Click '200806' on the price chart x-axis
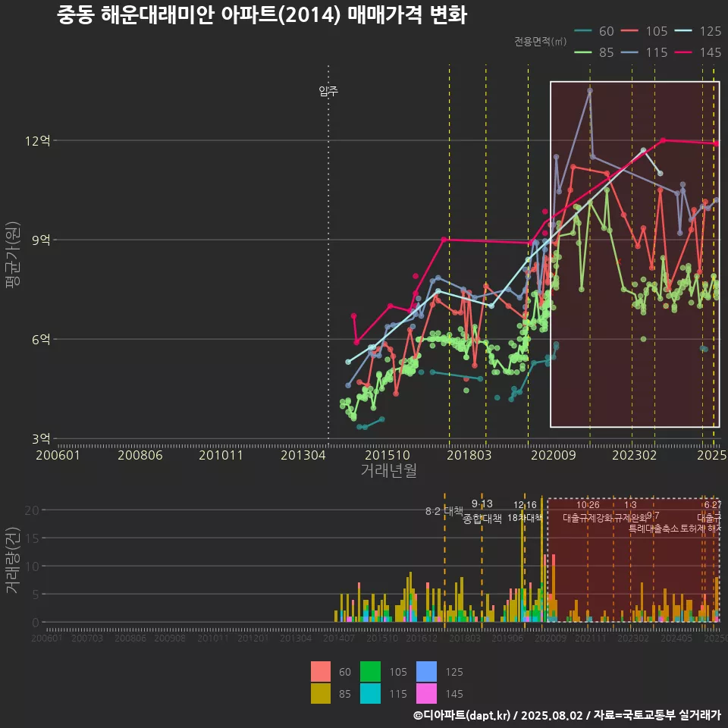This screenshot has height=728, width=728. 140,455
